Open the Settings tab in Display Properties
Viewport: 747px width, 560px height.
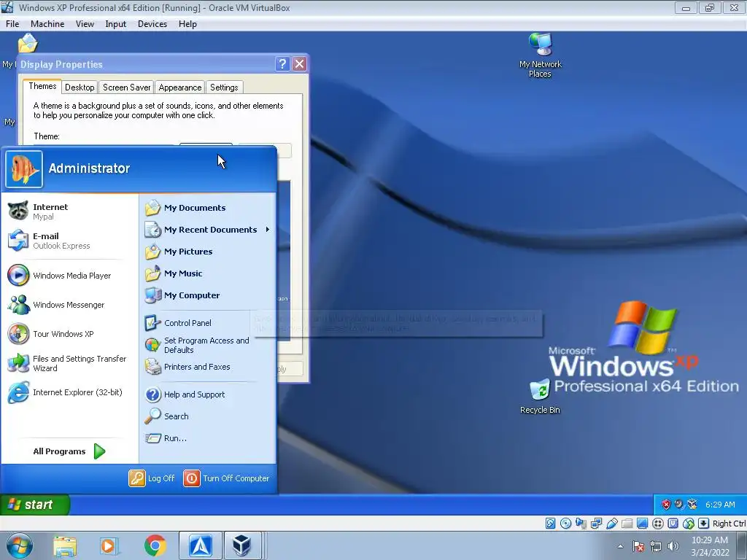click(224, 87)
